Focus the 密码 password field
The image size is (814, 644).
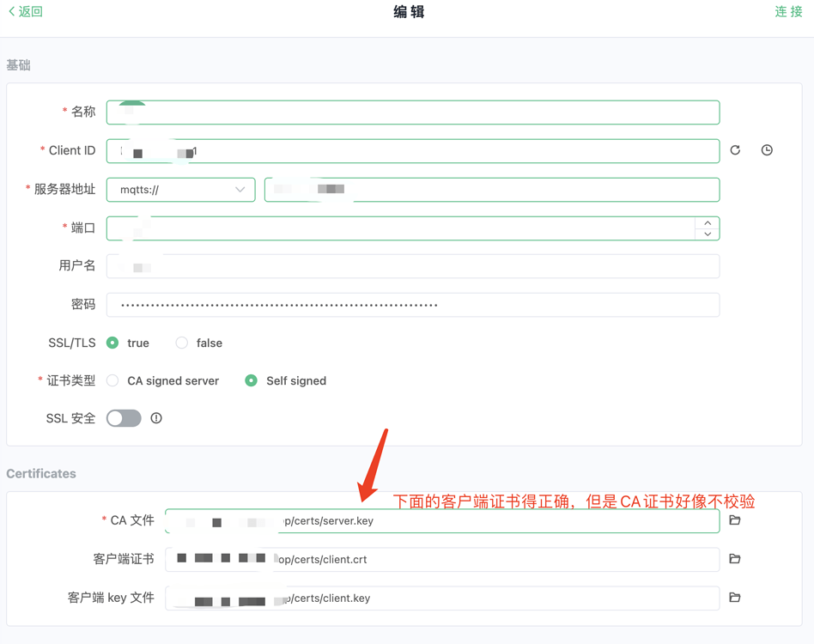click(412, 304)
